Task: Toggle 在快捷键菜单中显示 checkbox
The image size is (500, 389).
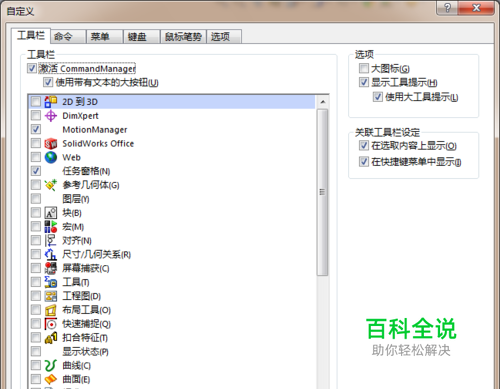Action: click(364, 162)
